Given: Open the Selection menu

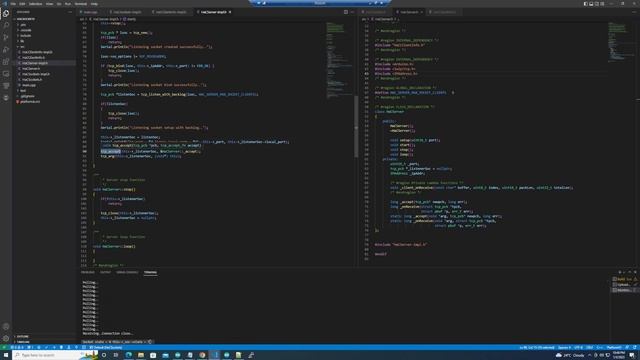Looking at the screenshot, I should (35, 4).
